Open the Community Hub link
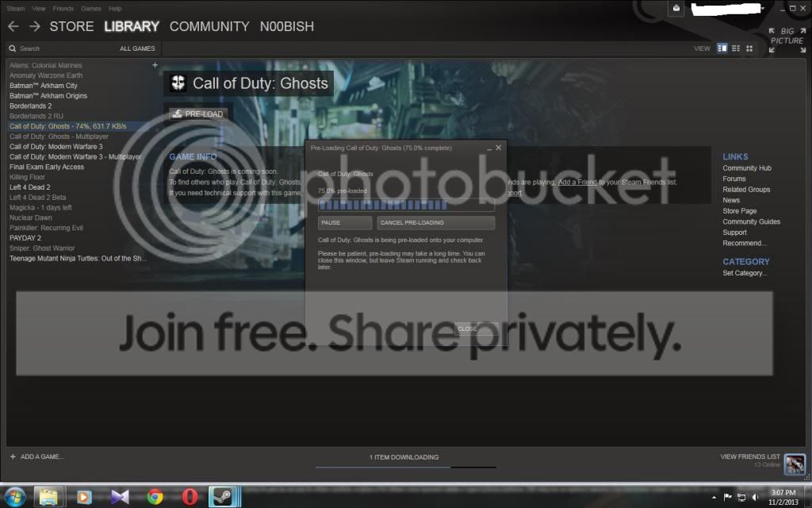The image size is (812, 508). (x=747, y=168)
